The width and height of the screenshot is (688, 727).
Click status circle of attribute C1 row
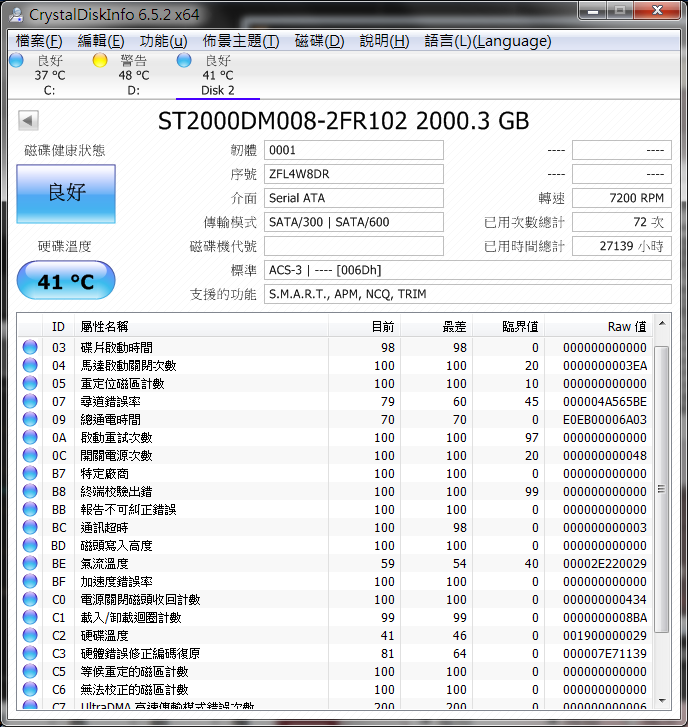point(30,618)
